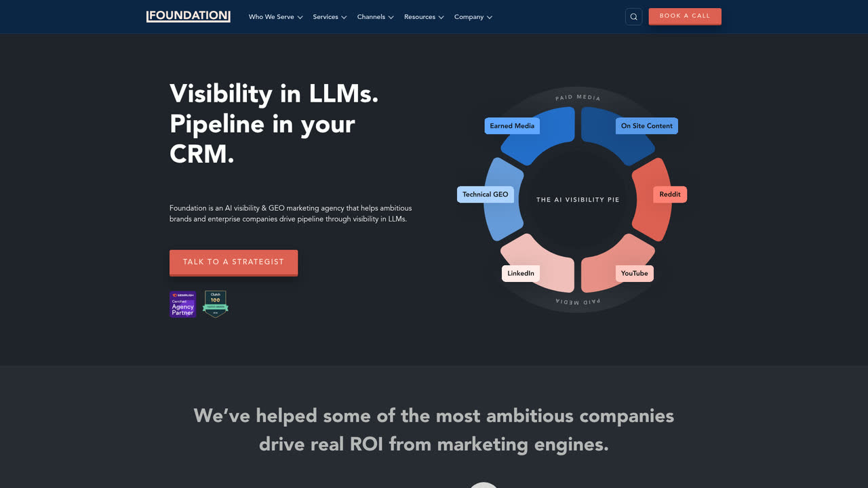Image resolution: width=868 pixels, height=488 pixels.
Task: Click the Foundation logo
Action: 189,16
